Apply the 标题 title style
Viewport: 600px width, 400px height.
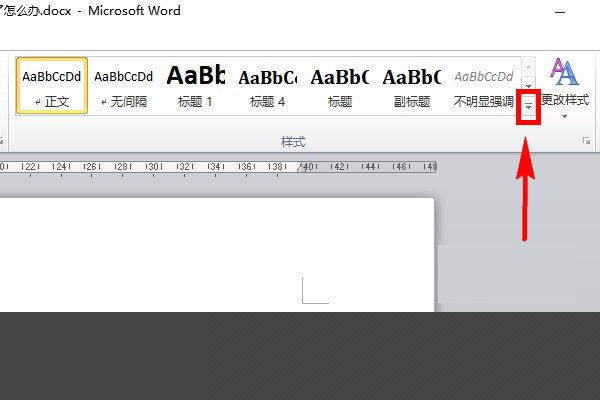(339, 86)
